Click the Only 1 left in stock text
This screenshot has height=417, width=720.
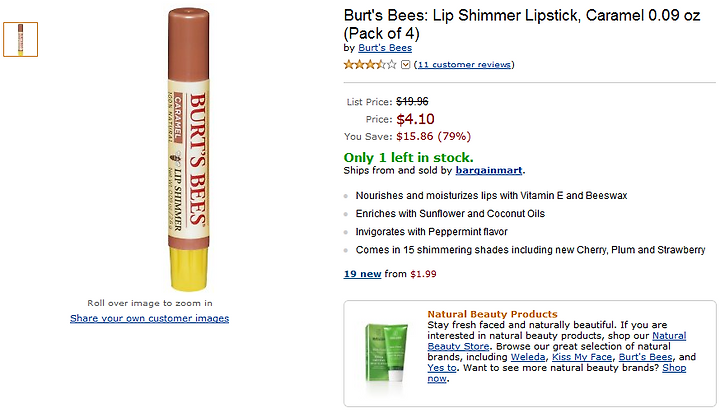[408, 157]
